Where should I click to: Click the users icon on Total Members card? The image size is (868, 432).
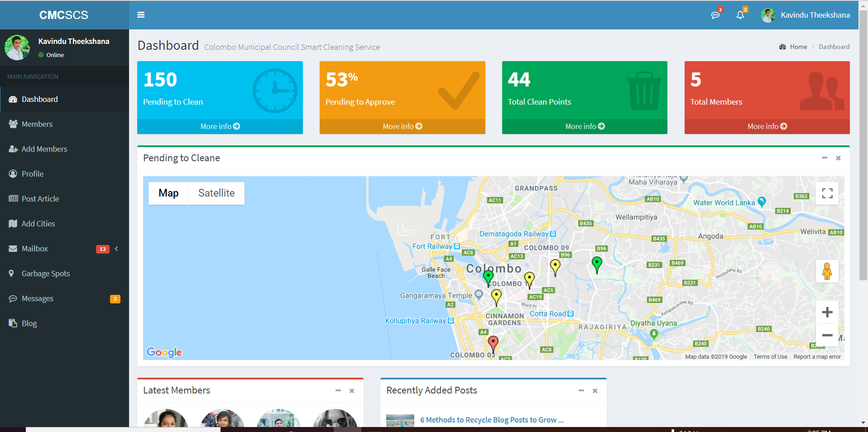coord(822,91)
